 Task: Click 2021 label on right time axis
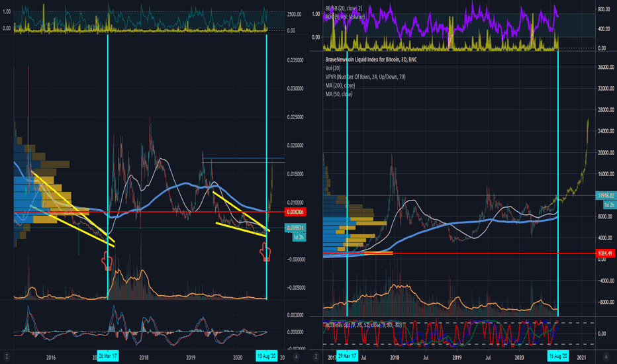(x=582, y=357)
